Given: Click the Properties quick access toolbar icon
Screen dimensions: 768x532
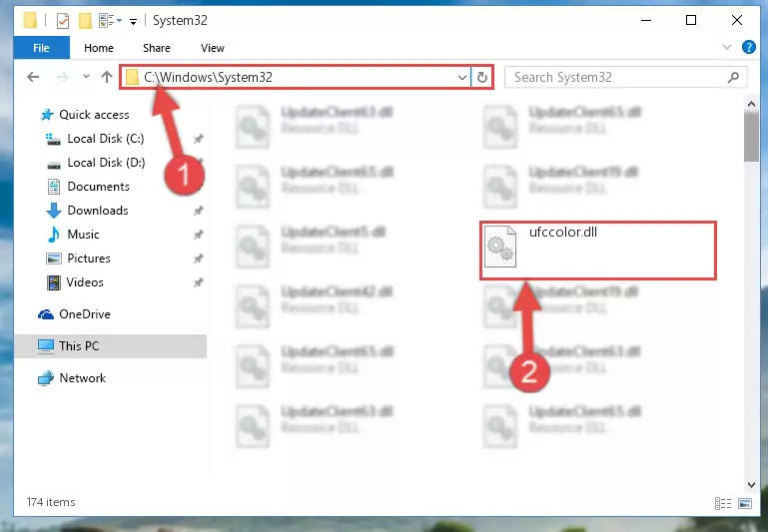Looking at the screenshot, I should 63,21.
